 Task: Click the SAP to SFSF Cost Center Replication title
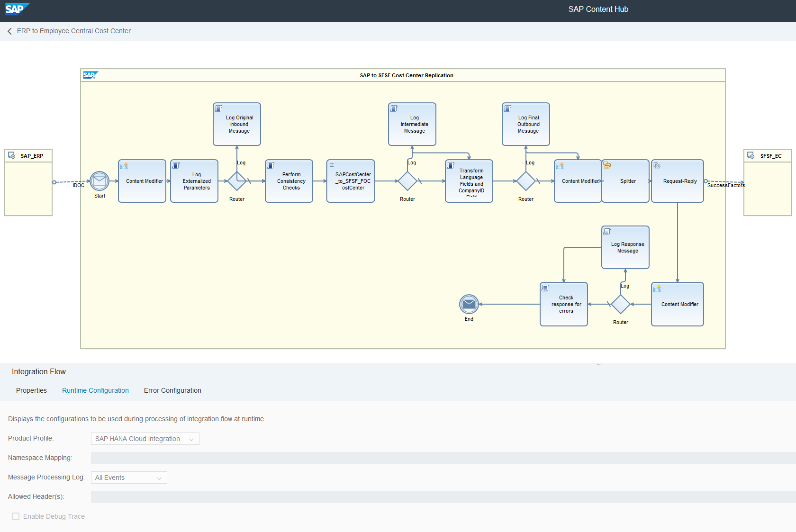(x=407, y=75)
